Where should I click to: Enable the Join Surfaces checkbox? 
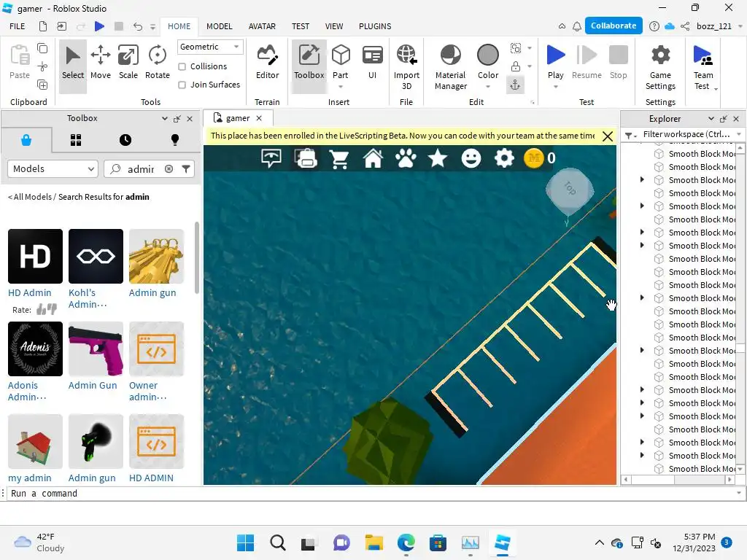point(182,85)
